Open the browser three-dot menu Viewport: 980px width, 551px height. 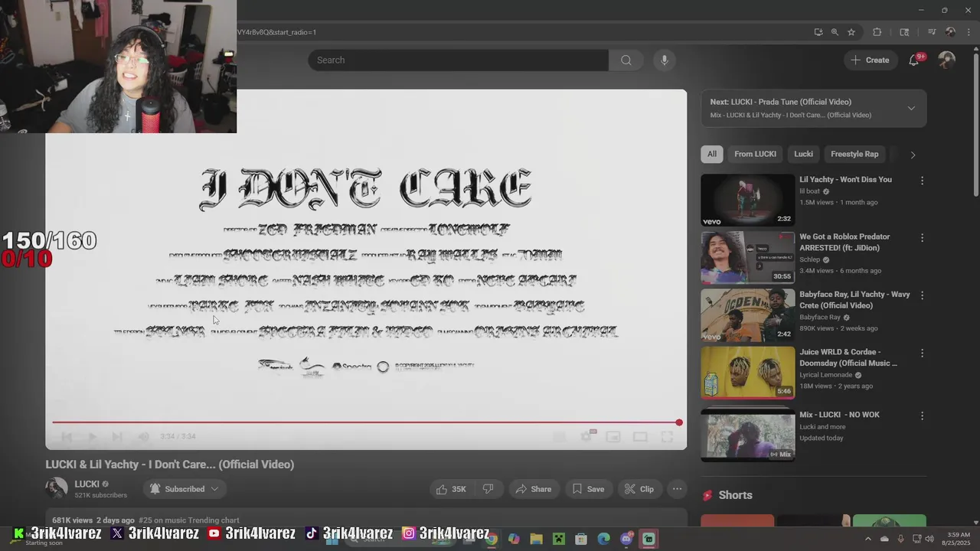(x=967, y=32)
